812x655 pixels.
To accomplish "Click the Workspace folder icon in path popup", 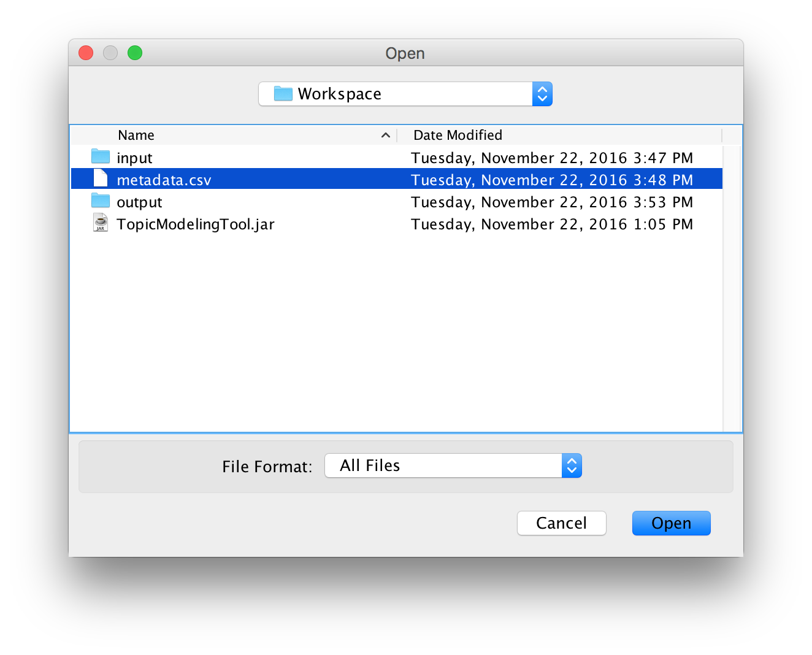I will click(283, 93).
